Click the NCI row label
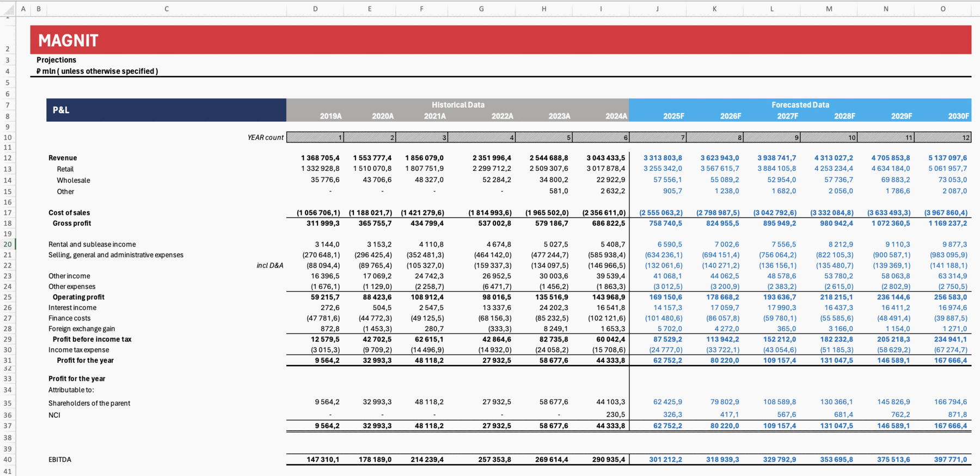Image resolution: width=980 pixels, height=476 pixels. [x=54, y=415]
